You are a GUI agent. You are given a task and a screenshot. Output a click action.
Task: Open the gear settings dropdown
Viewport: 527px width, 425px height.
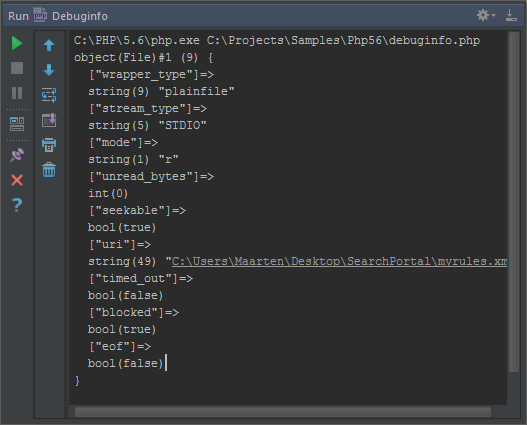pyautogui.click(x=486, y=15)
